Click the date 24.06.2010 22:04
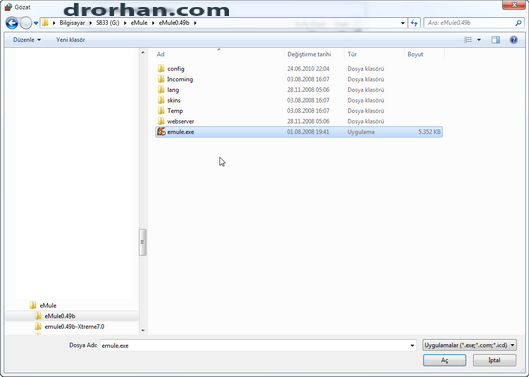 coord(308,69)
